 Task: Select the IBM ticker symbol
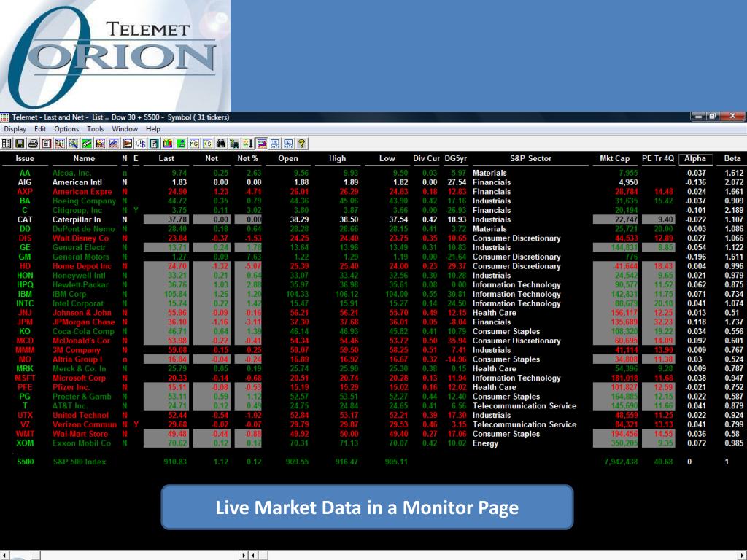(x=25, y=295)
